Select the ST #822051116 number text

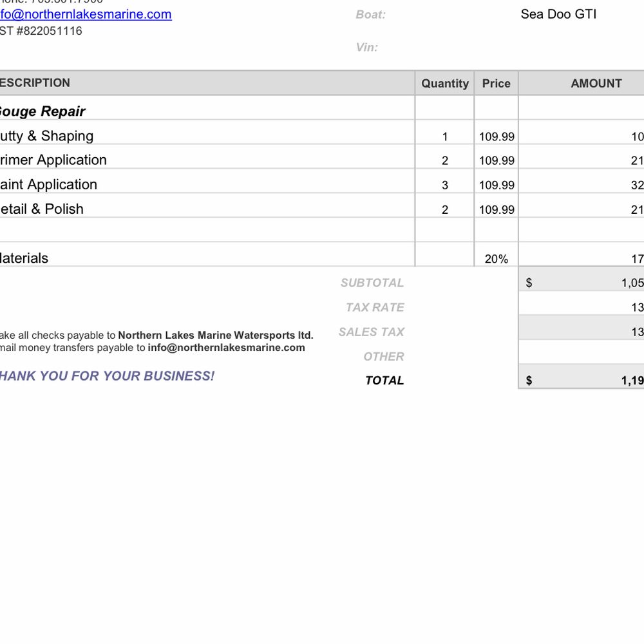point(41,31)
